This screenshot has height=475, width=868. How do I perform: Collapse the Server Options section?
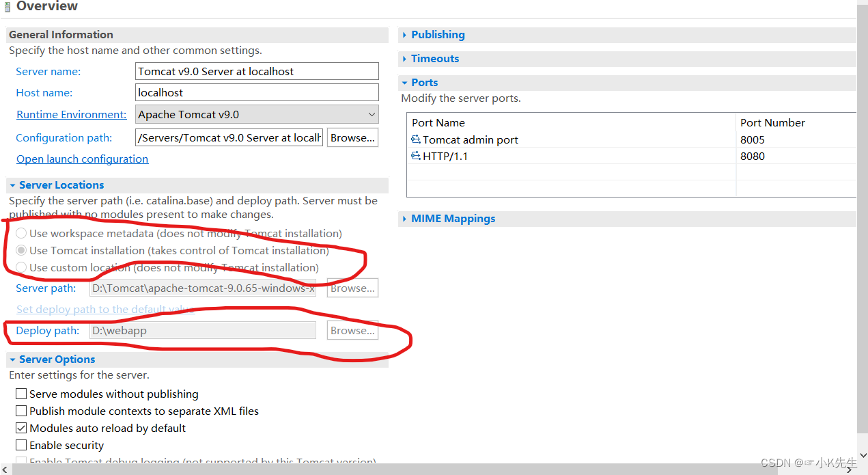click(x=13, y=359)
